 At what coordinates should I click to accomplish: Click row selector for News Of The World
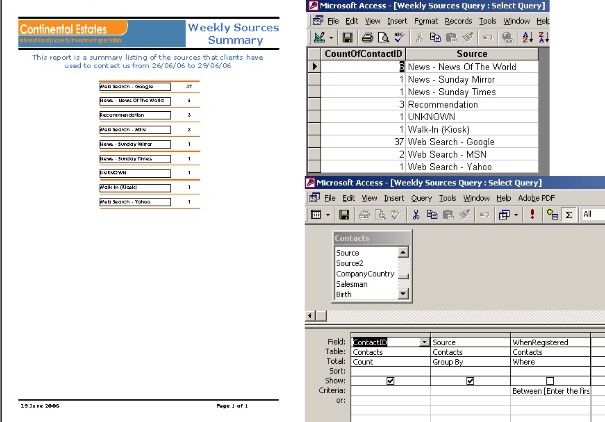314,66
